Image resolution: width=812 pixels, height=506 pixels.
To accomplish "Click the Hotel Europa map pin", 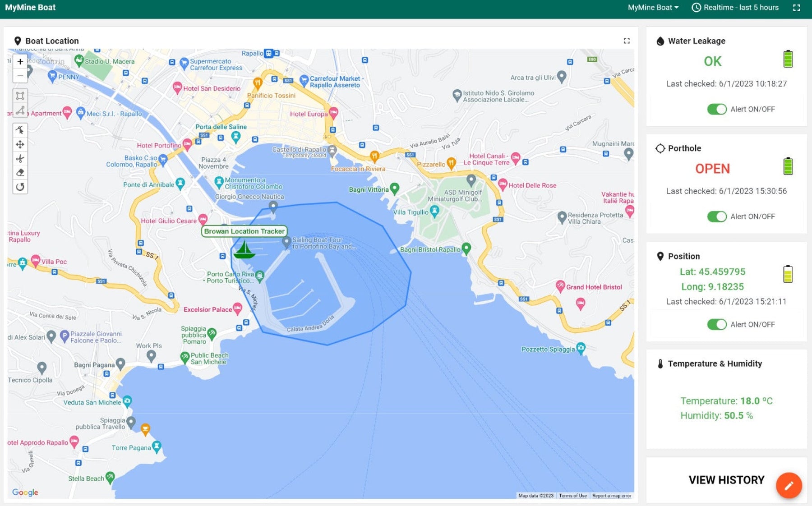I will (x=333, y=113).
